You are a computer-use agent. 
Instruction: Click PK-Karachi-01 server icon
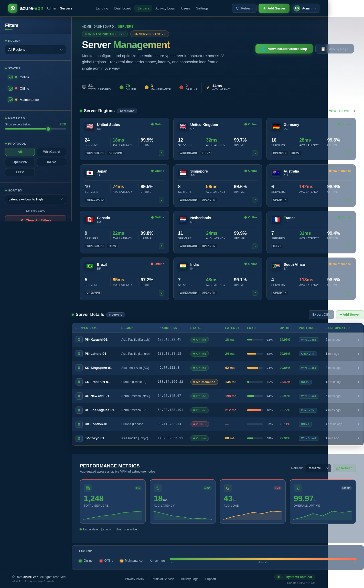(79, 340)
